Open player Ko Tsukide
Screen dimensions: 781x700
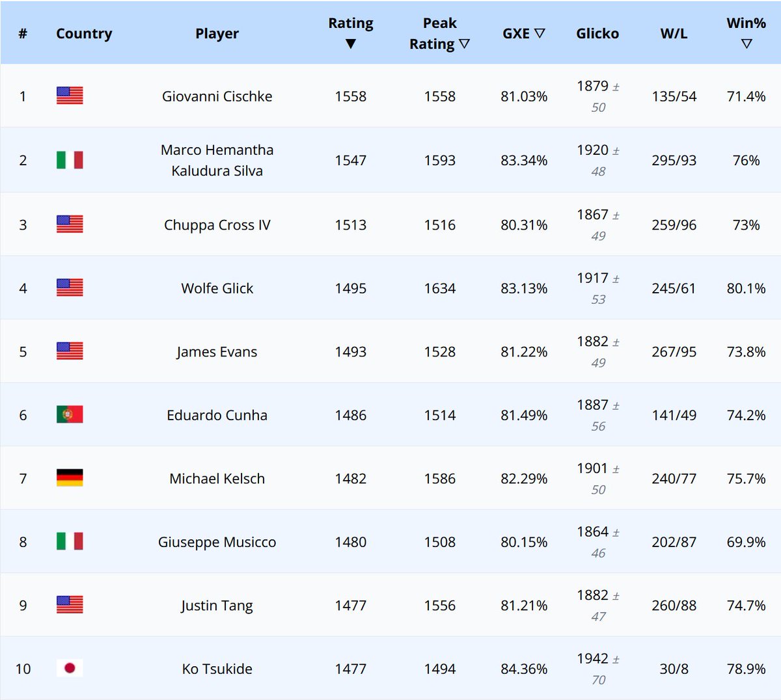coord(217,669)
